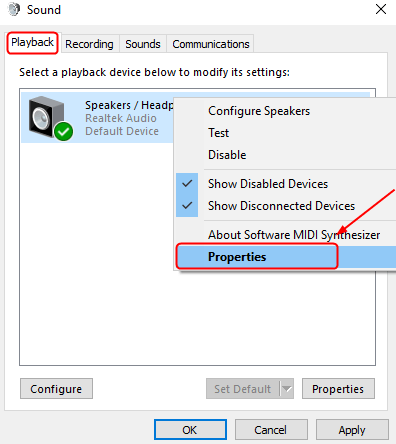Click the Apply button
Screen dimensions: 396x444
click(352, 430)
